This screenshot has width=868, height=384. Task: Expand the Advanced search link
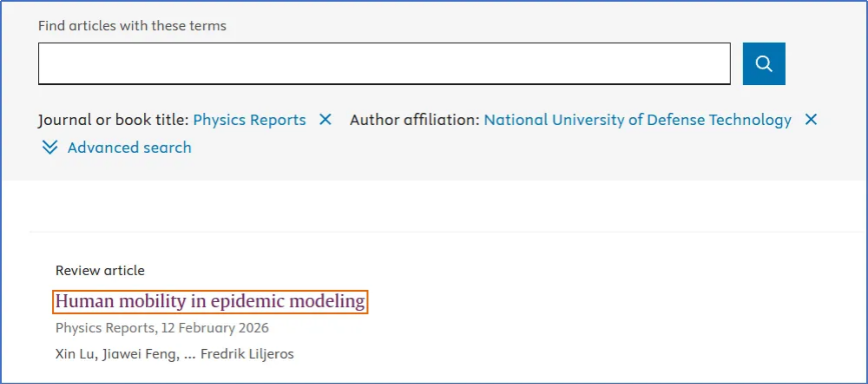129,148
